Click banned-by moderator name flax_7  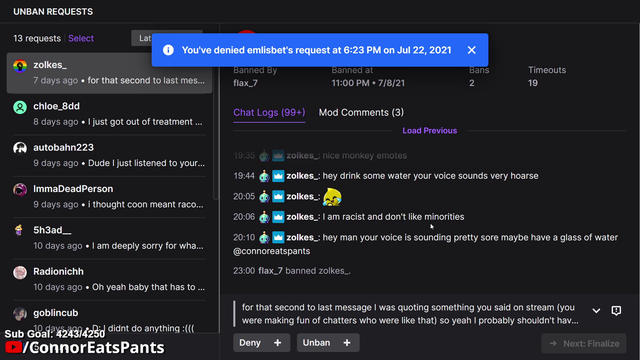pos(245,83)
